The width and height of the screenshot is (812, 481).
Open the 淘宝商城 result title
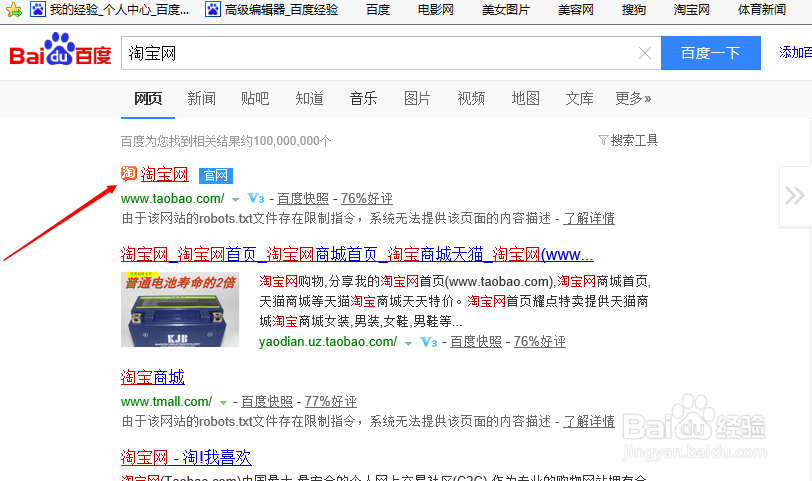coord(153,377)
